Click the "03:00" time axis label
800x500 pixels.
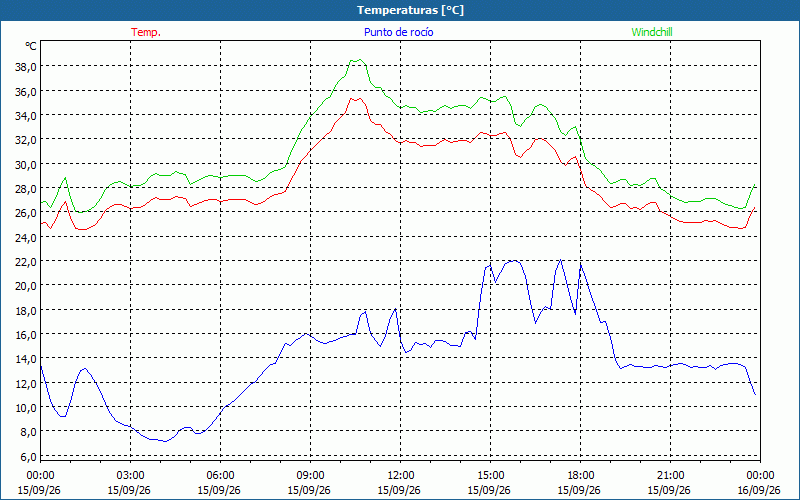[x=131, y=476]
